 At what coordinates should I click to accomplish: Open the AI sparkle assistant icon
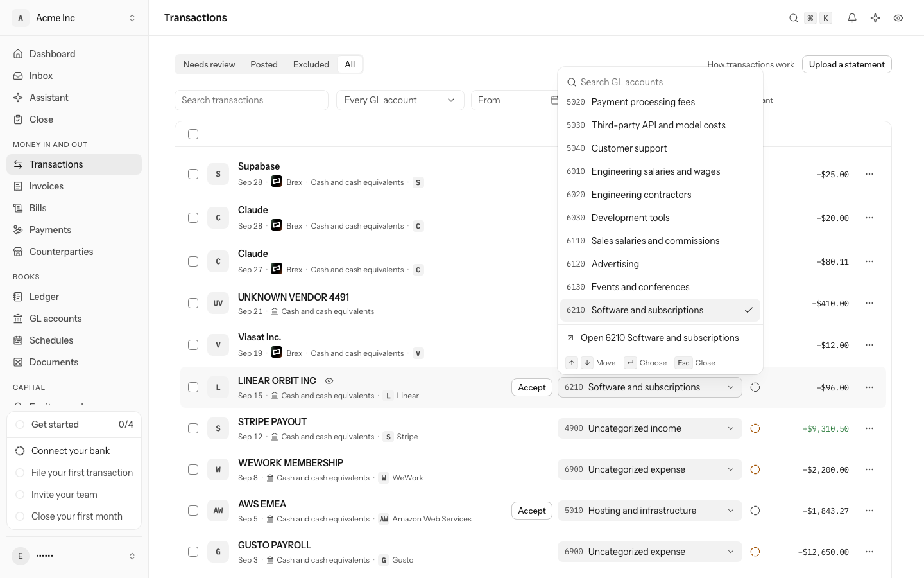coord(875,18)
